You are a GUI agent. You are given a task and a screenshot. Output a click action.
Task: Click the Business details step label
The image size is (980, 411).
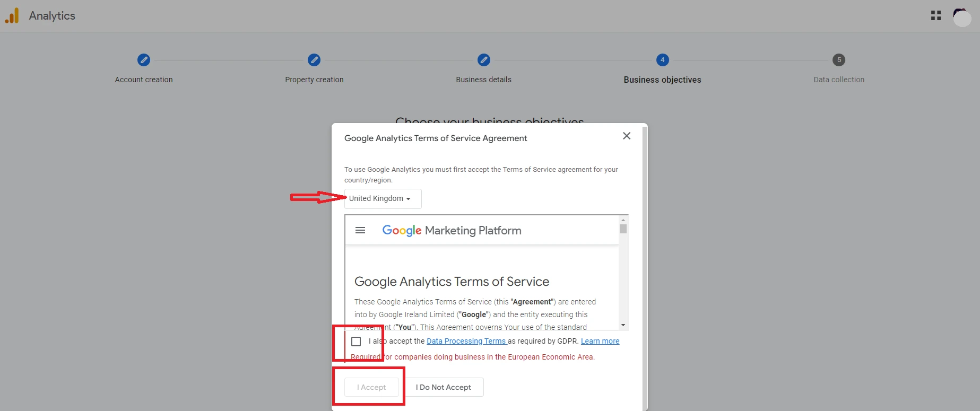[484, 80]
